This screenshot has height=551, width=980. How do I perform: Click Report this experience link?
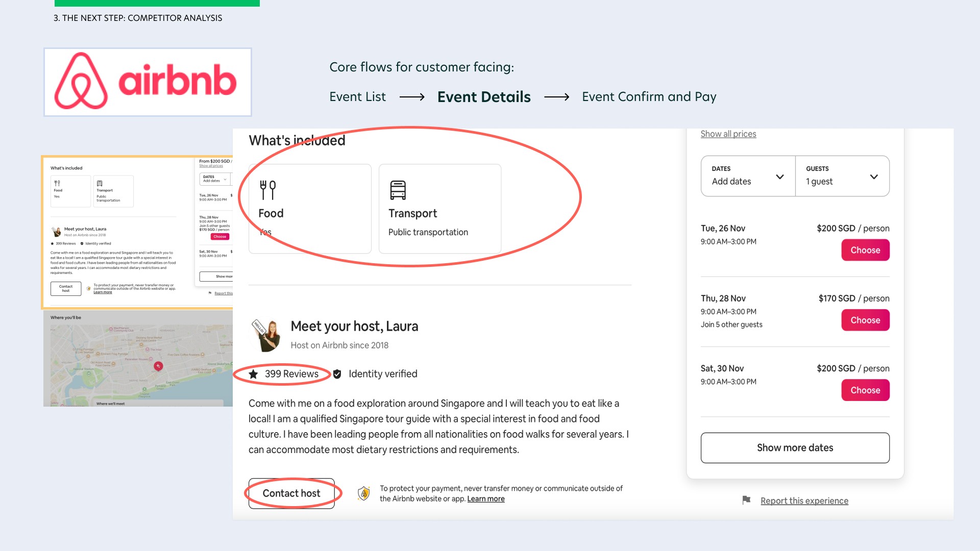(x=804, y=500)
